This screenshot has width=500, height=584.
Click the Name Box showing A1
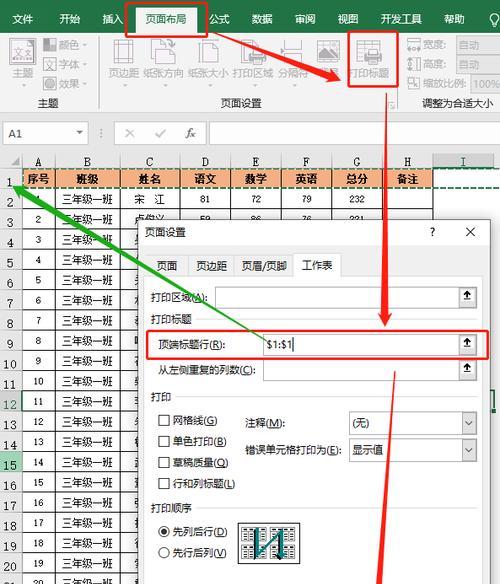pyautogui.click(x=39, y=133)
